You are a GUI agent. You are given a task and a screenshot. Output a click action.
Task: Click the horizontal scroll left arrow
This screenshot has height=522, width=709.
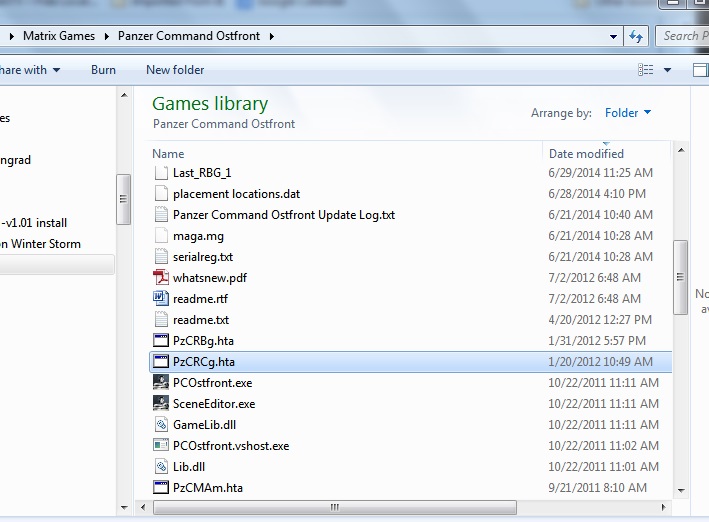pyautogui.click(x=143, y=507)
